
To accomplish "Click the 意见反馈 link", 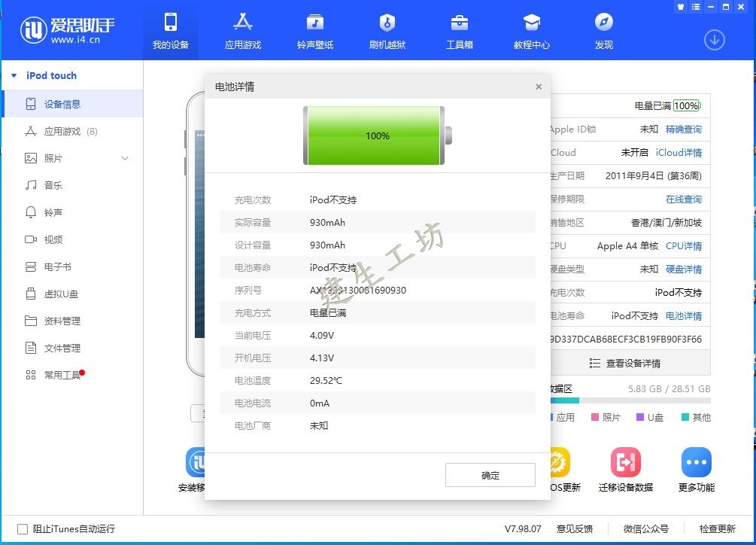I will coord(574,529).
